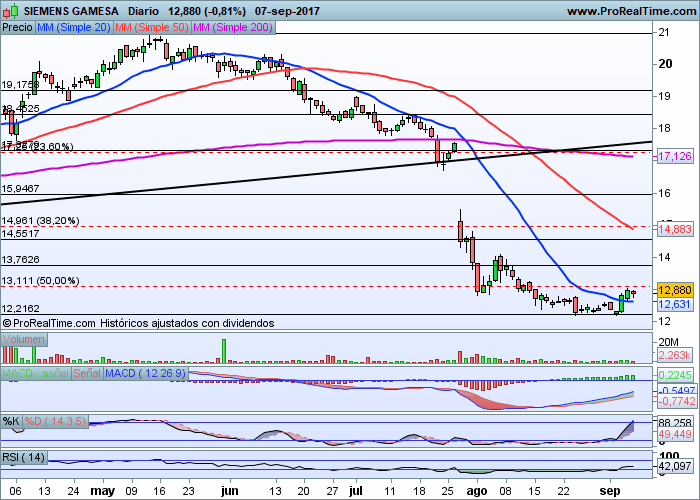Viewport: 700px width, 500px height.
Task: Click the 13,7626 horizontal level label
Action: click(x=20, y=259)
